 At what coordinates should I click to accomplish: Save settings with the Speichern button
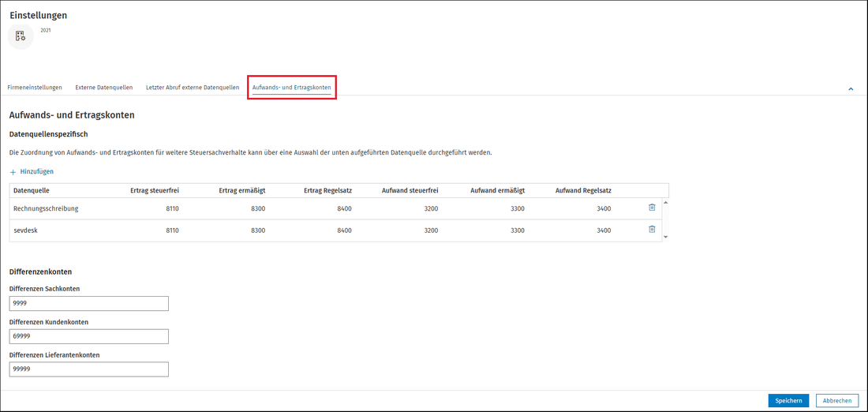coord(788,400)
